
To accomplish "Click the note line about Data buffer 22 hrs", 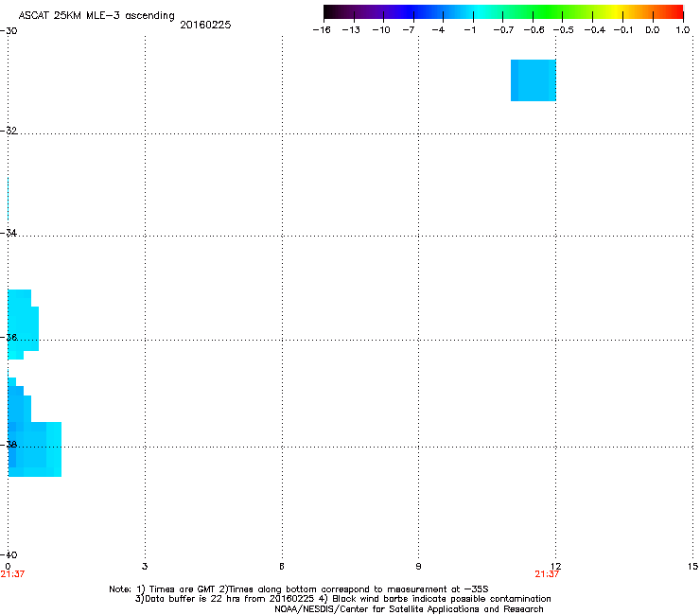I will point(342,599).
